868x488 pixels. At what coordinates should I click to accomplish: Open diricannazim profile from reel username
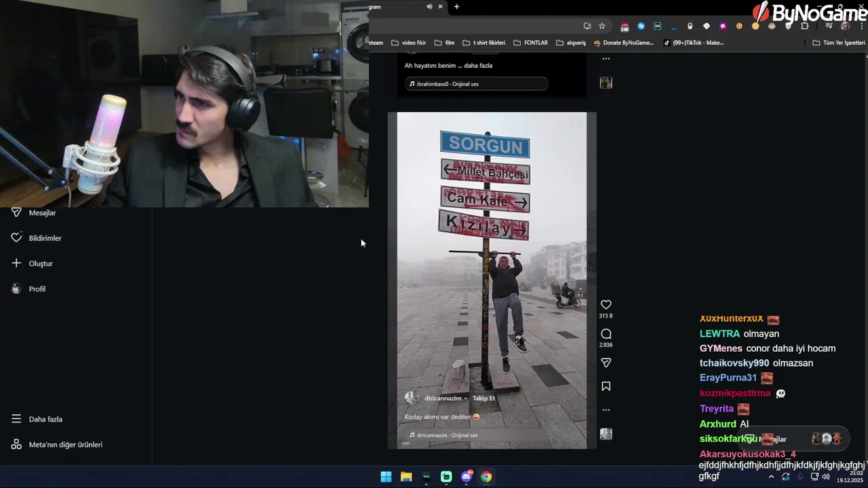coord(443,398)
